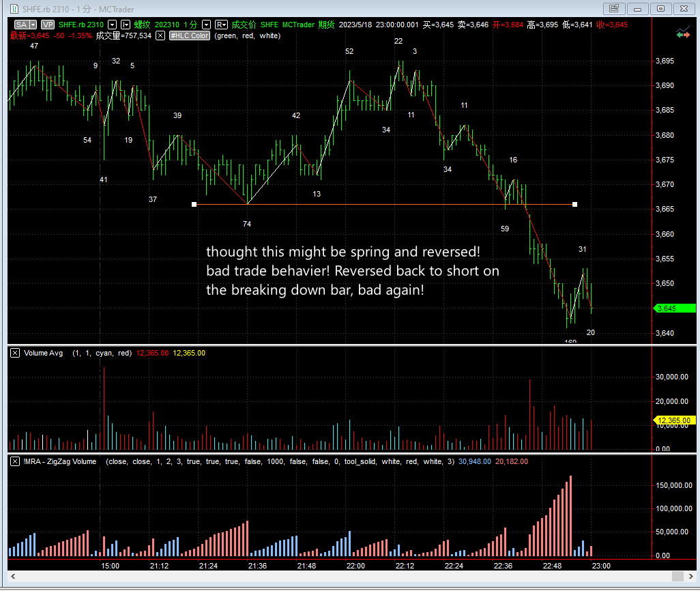Click the 买=3,645 bid text
This screenshot has height=591, width=700.
[x=438, y=25]
